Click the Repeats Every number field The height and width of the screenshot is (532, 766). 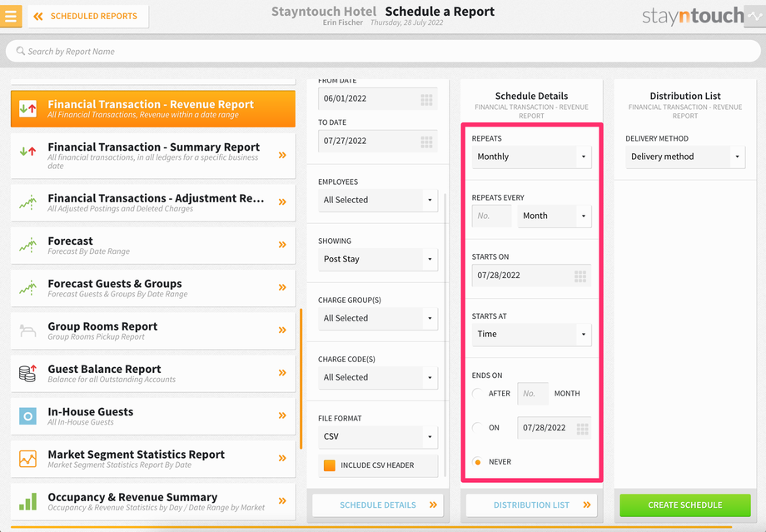491,216
